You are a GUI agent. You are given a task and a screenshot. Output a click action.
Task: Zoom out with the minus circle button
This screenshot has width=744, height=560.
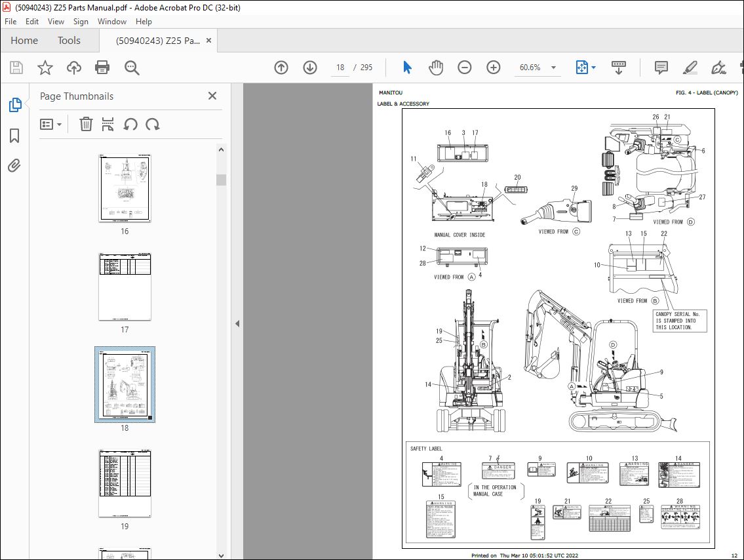[x=465, y=68]
